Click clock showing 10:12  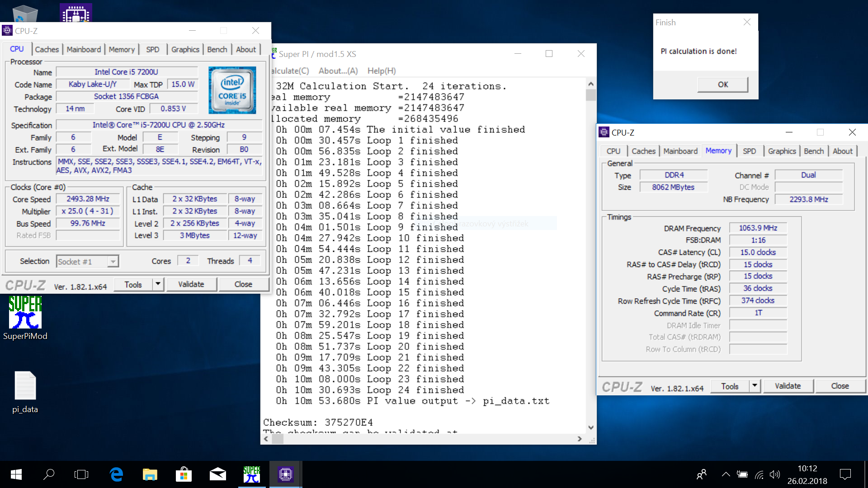807,469
